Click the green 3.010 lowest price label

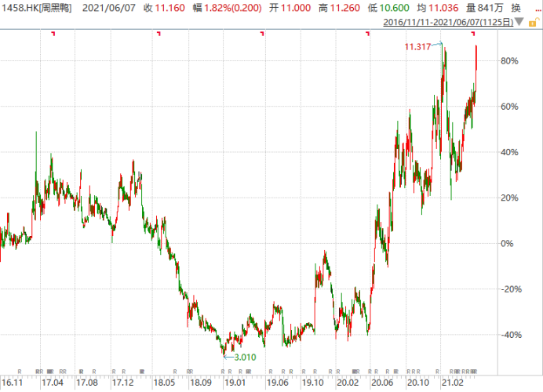coord(245,358)
